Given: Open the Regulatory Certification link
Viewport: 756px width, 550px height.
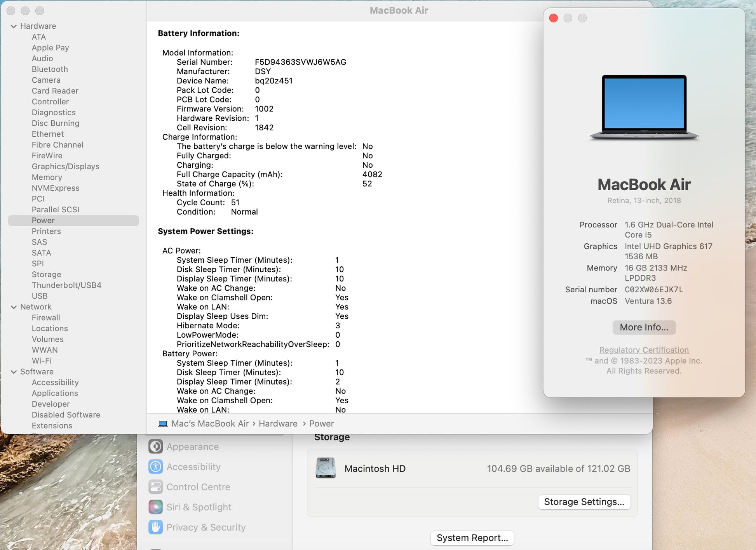Looking at the screenshot, I should (x=644, y=350).
